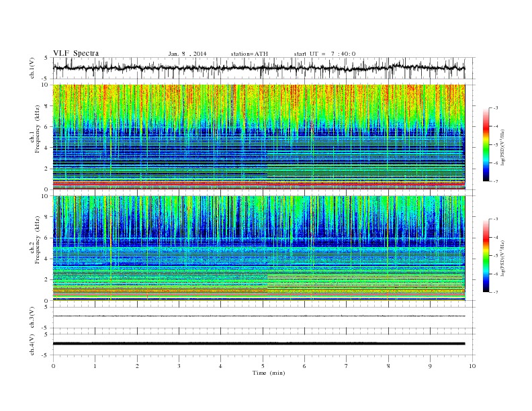Click the "start UT = 7:40:0" header text
The width and height of the screenshot is (532, 411).
(x=324, y=54)
